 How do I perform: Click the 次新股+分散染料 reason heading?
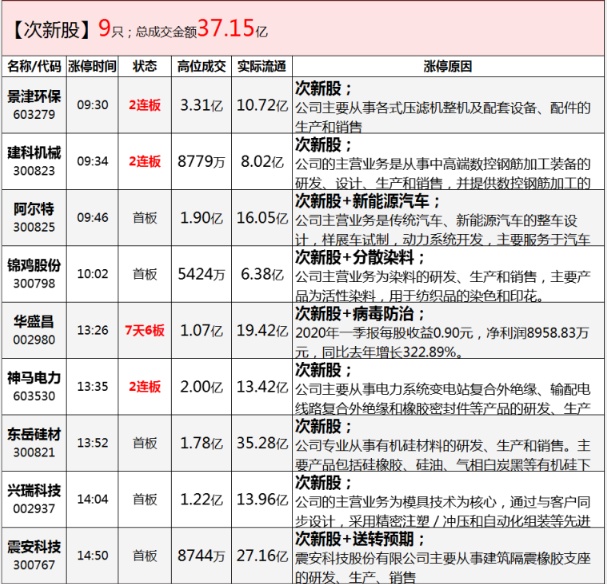360,257
